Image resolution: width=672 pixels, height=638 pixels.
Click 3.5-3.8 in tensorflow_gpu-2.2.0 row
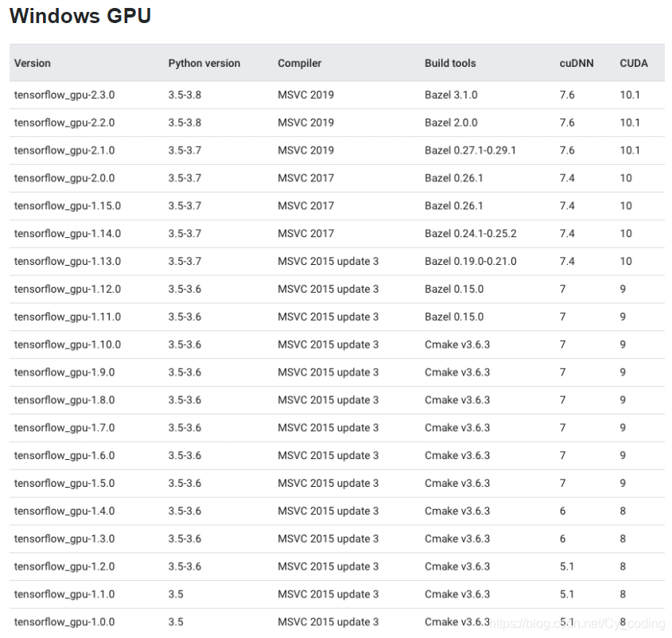click(x=185, y=123)
